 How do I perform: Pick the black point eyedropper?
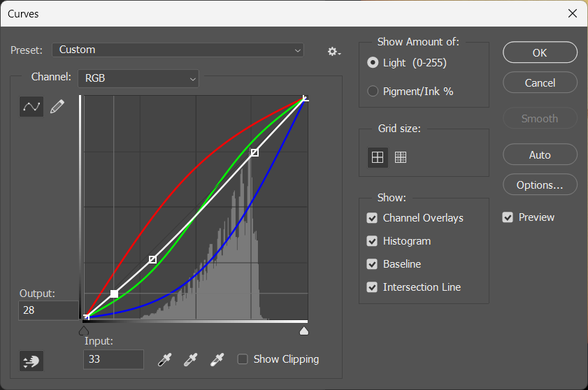164,360
